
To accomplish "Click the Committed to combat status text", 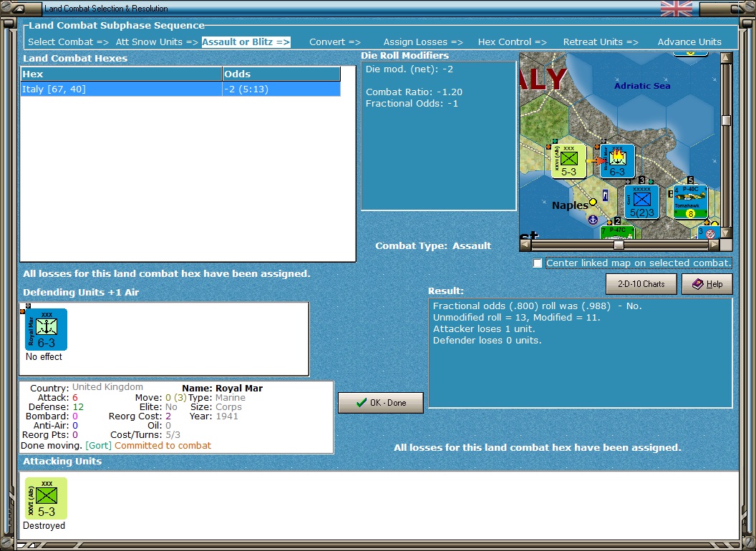I will (x=163, y=445).
